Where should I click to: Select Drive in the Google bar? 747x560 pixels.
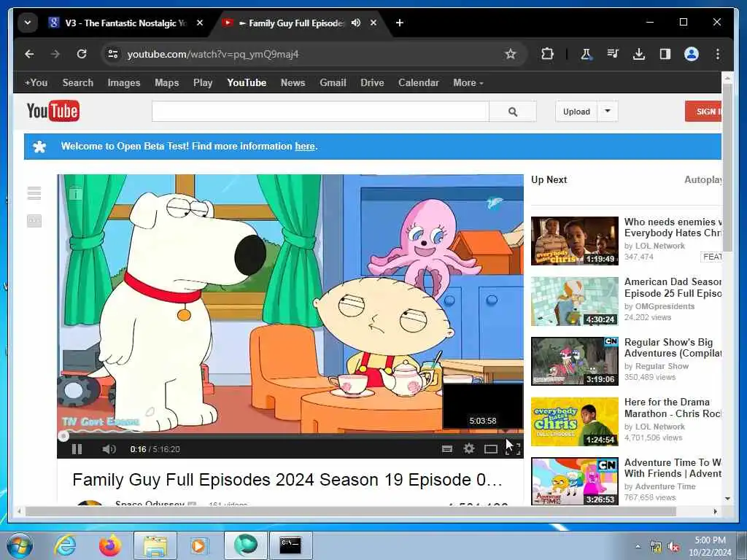coord(372,82)
